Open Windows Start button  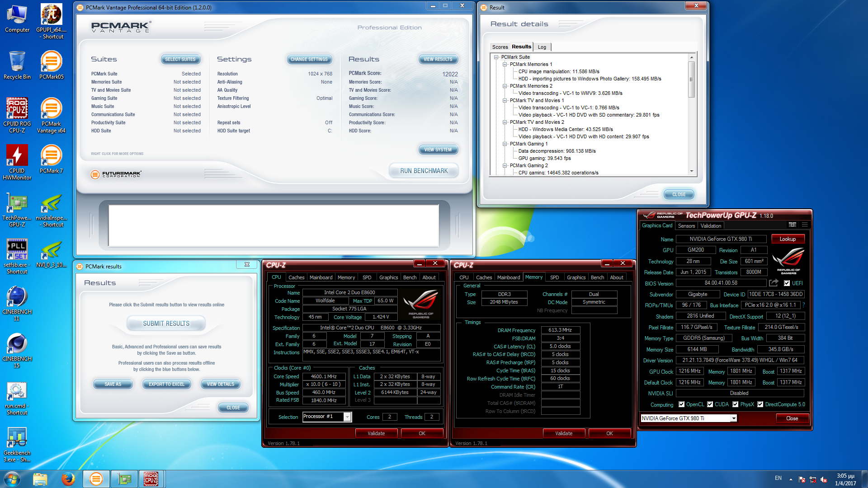pyautogui.click(x=12, y=479)
